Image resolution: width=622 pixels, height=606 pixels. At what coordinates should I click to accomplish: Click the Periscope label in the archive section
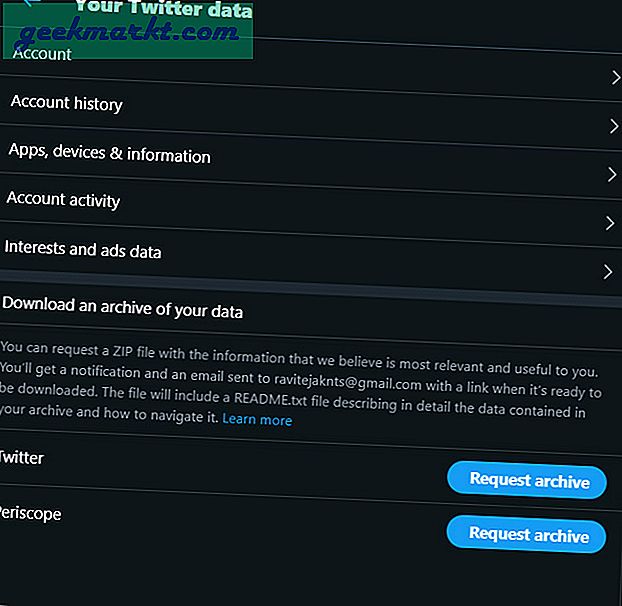(x=30, y=513)
